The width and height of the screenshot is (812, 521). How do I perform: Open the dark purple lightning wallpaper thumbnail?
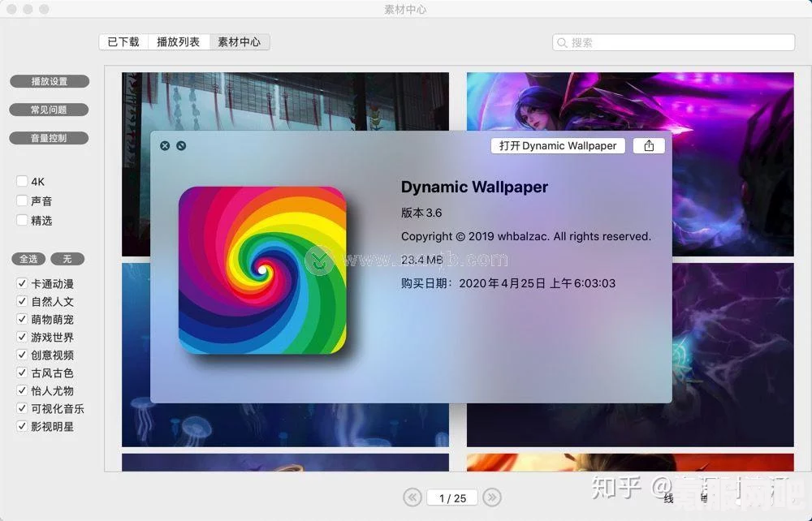pyautogui.click(x=732, y=355)
